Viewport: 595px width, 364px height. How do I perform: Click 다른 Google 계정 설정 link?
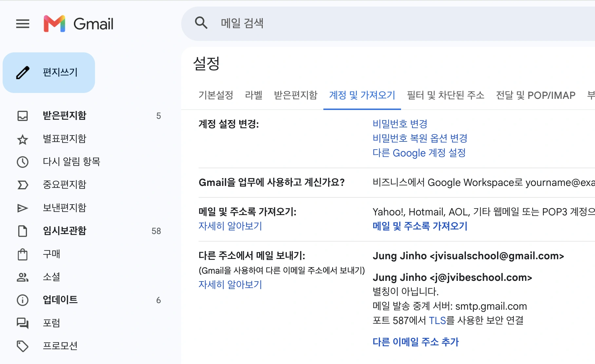tap(419, 153)
